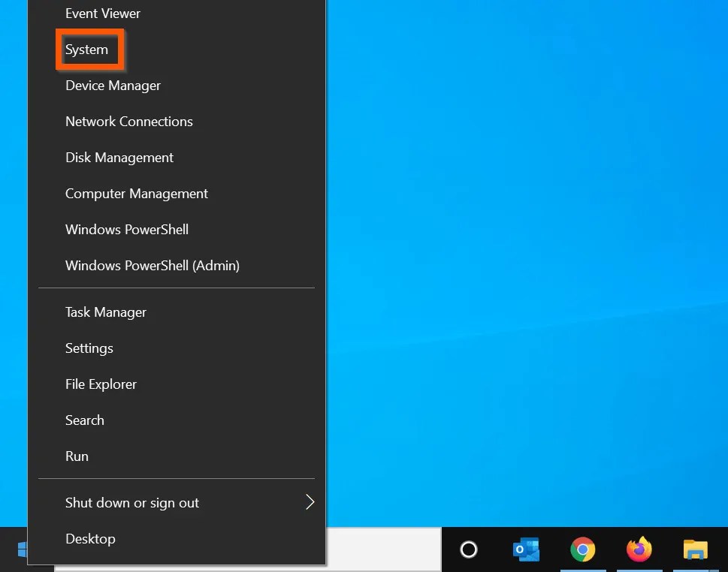Click the Cortana search circle on the taskbar
Viewport: 728px width, 572px height.
point(469,549)
